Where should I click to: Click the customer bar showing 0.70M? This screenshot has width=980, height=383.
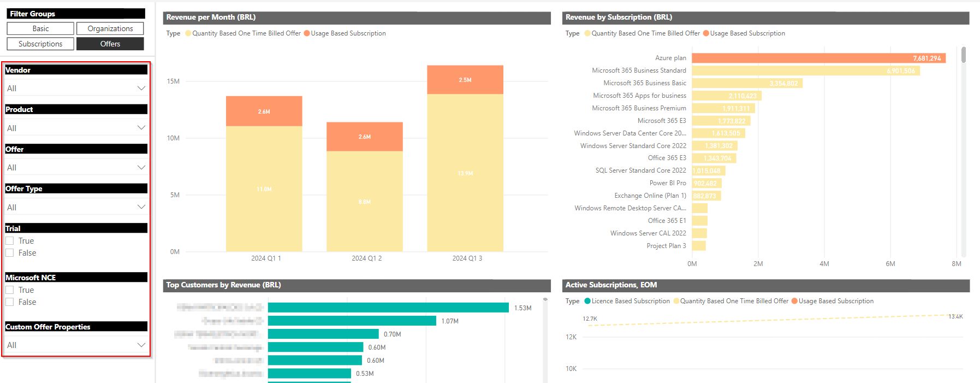[x=323, y=334]
